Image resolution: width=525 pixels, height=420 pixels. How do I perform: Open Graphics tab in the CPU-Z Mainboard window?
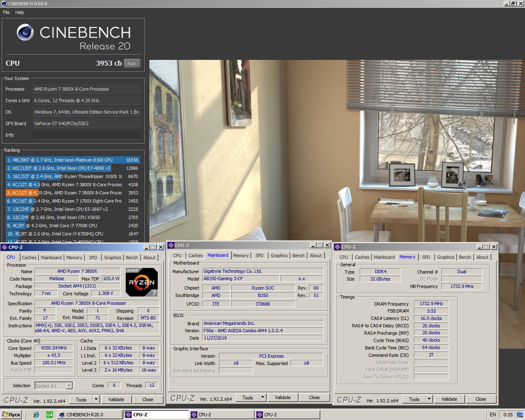279,256
